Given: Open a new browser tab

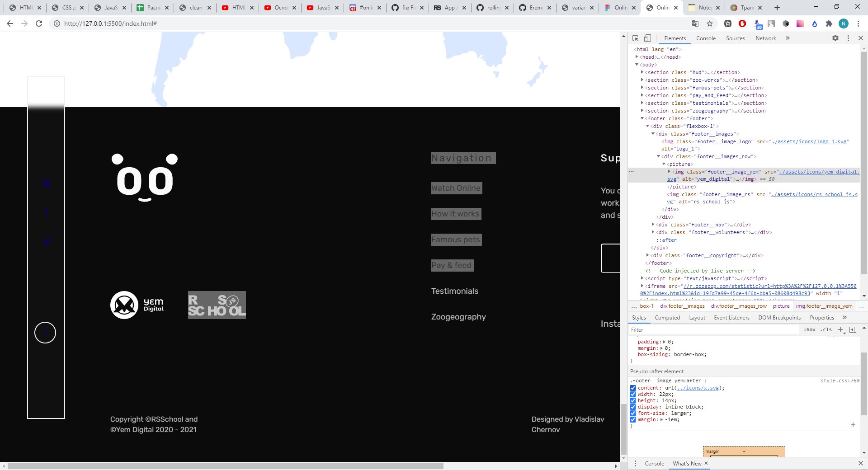Looking at the screenshot, I should click(x=777, y=8).
